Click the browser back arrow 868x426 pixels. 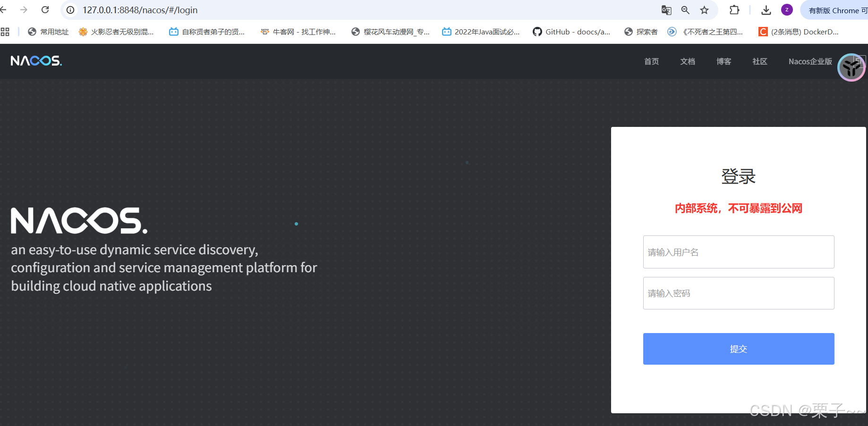(3, 10)
